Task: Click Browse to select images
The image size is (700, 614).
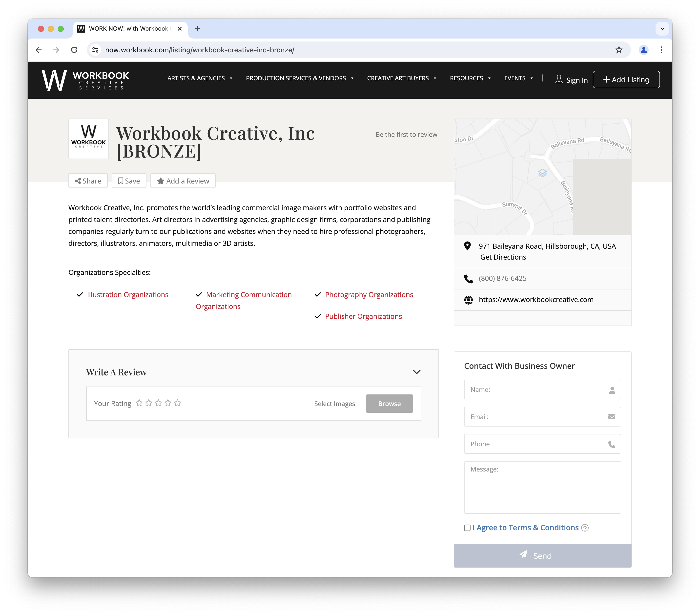Action: click(389, 404)
